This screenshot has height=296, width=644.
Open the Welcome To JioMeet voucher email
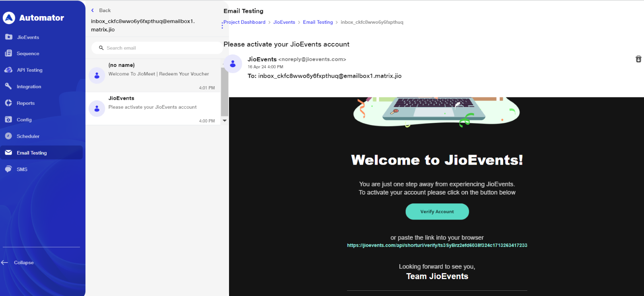click(153, 76)
